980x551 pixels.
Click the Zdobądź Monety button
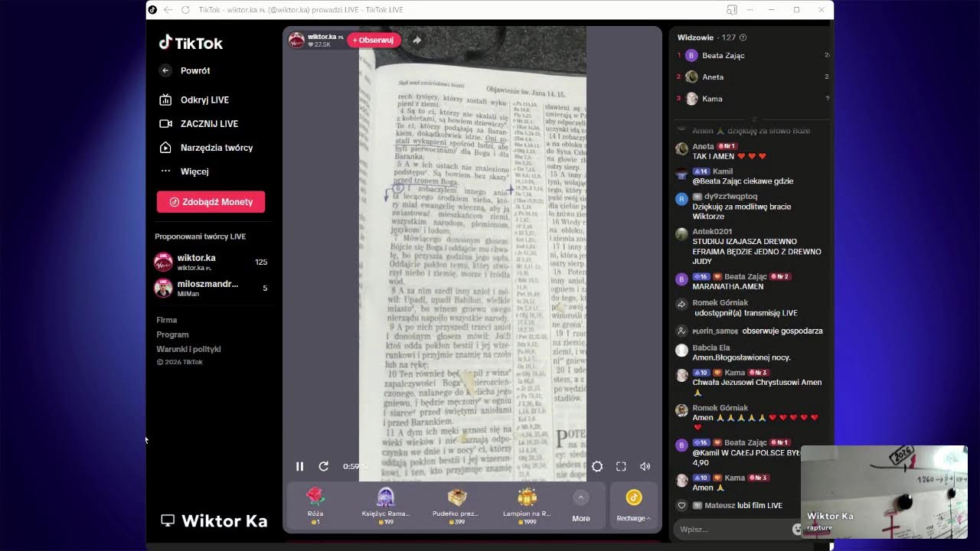(x=211, y=202)
